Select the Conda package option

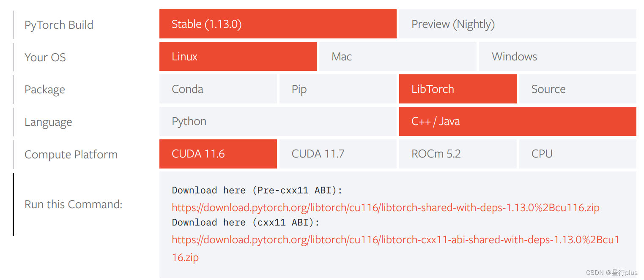click(218, 89)
